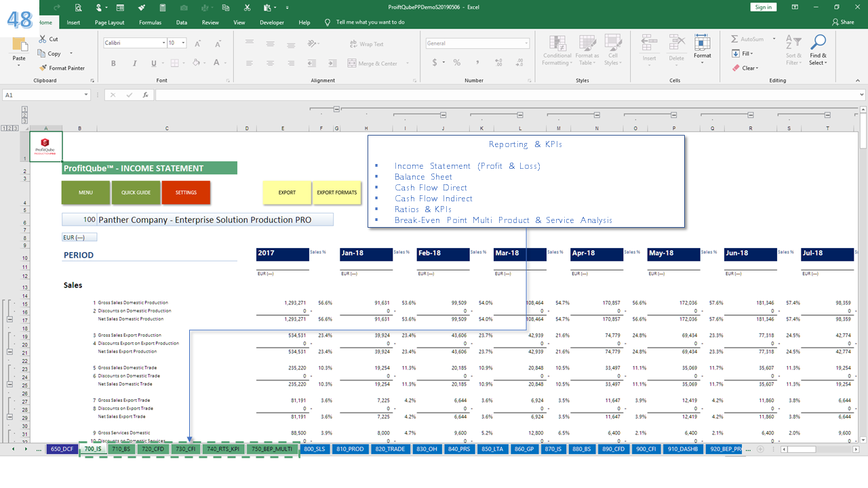868x488 pixels.
Task: Toggle Wrap Text
Action: 366,44
